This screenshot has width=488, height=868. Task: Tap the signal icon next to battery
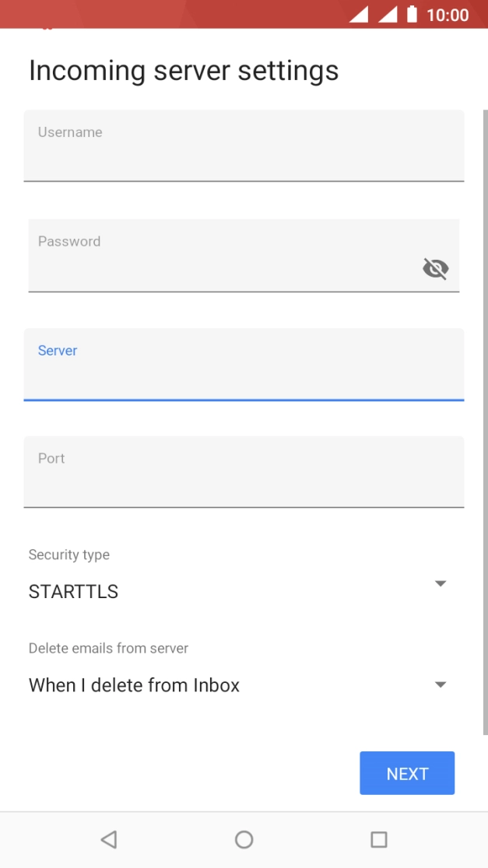coord(388,14)
